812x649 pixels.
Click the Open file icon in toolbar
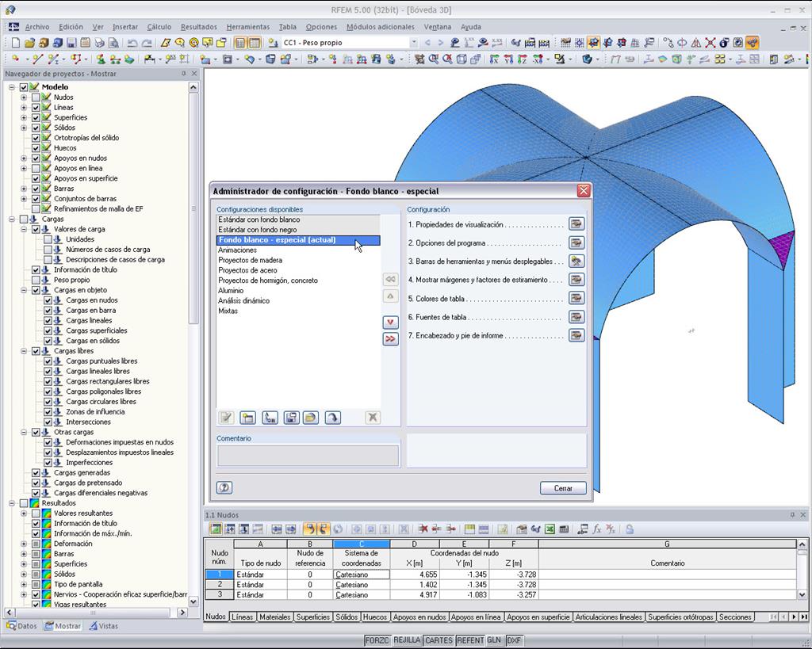click(31, 42)
